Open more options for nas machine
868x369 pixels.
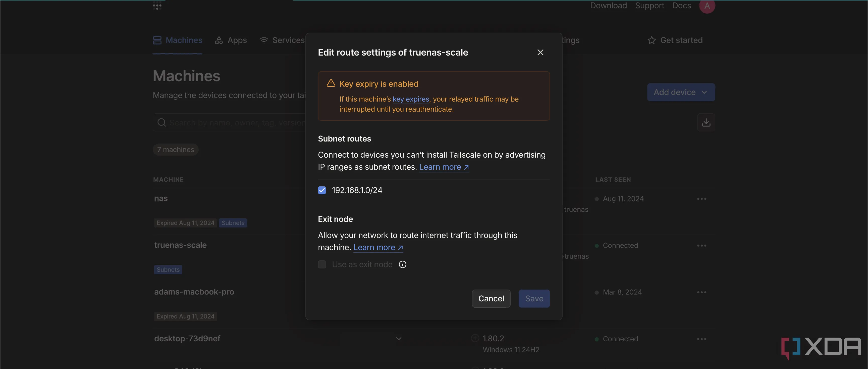coord(701,199)
